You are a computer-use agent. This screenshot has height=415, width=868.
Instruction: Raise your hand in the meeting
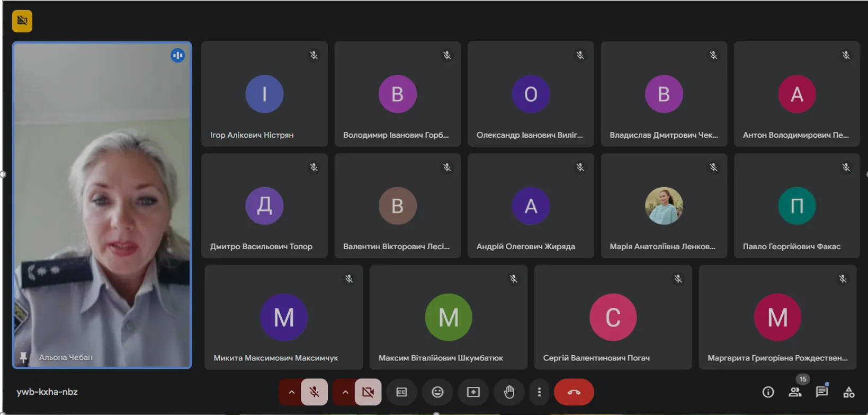coord(509,392)
